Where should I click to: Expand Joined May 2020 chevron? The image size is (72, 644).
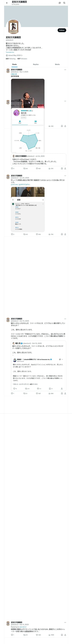(x=22, y=55)
